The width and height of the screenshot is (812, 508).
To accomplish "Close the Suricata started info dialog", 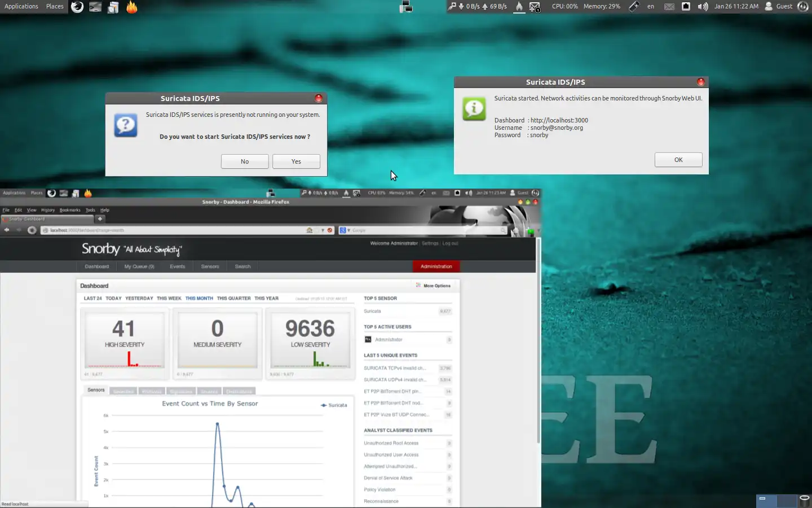I will point(701,82).
